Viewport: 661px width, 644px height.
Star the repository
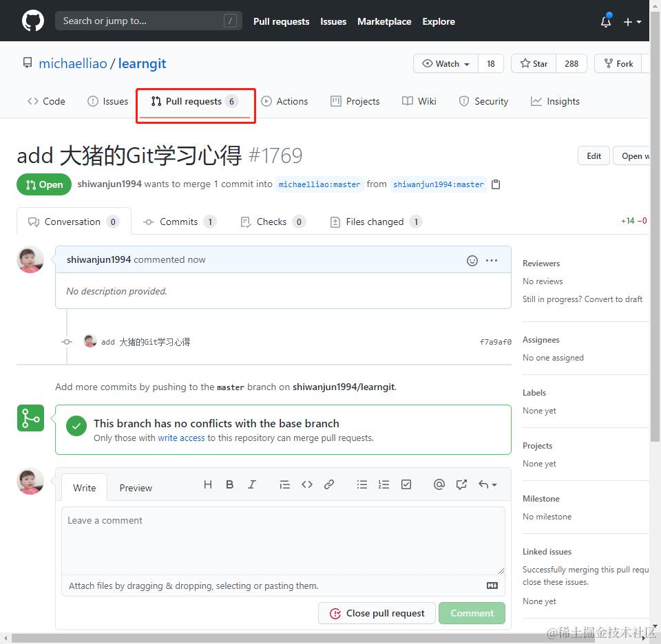[534, 63]
